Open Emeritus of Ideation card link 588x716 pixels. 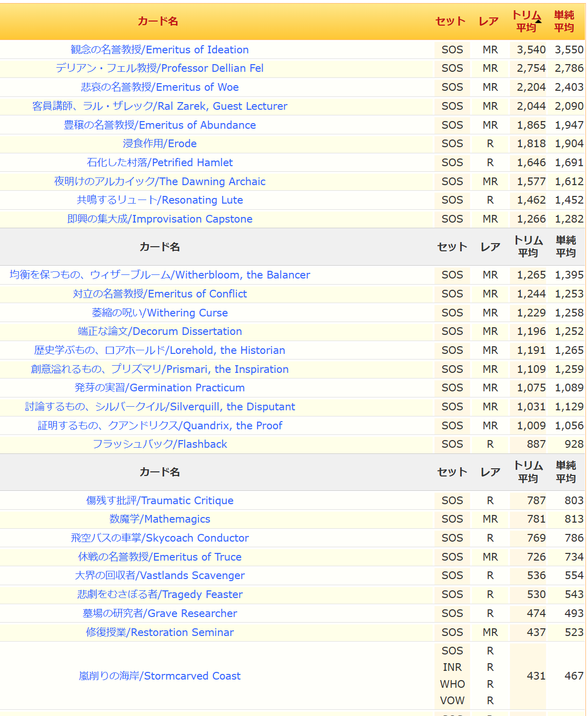coord(160,50)
